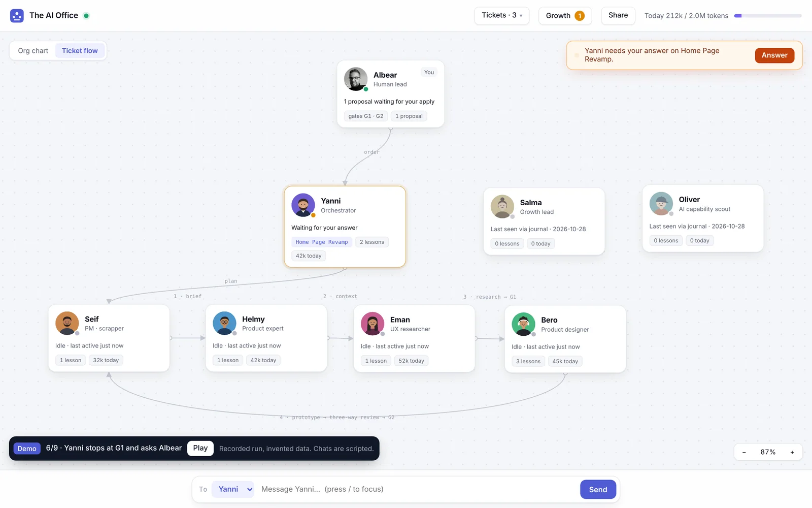Click the Share button
The image size is (812, 508).
pos(618,15)
